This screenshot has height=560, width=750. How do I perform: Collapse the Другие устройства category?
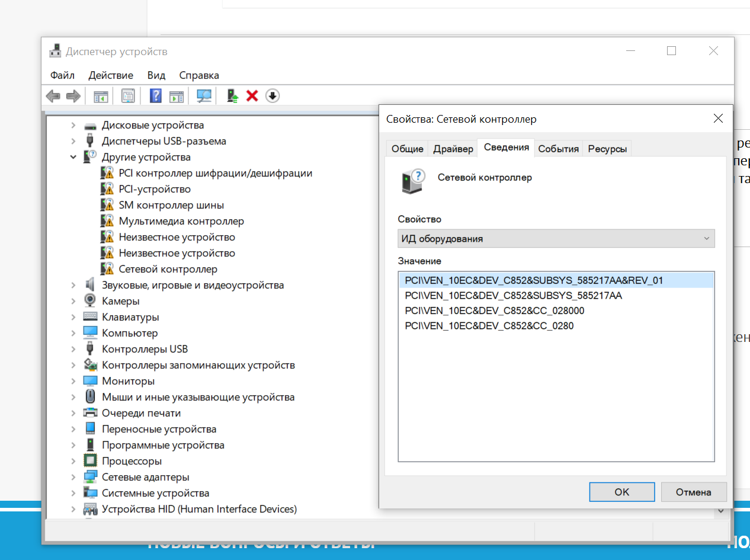click(73, 157)
